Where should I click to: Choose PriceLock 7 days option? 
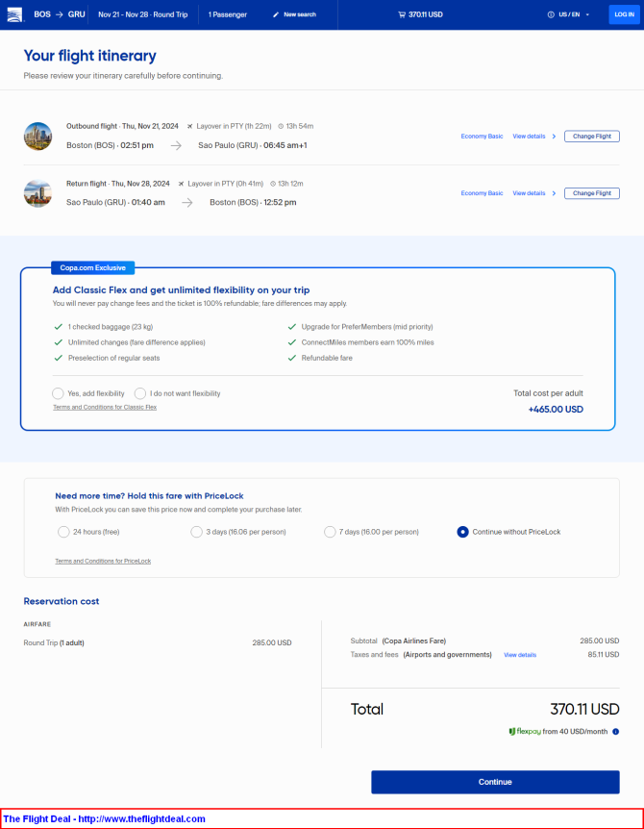click(330, 532)
